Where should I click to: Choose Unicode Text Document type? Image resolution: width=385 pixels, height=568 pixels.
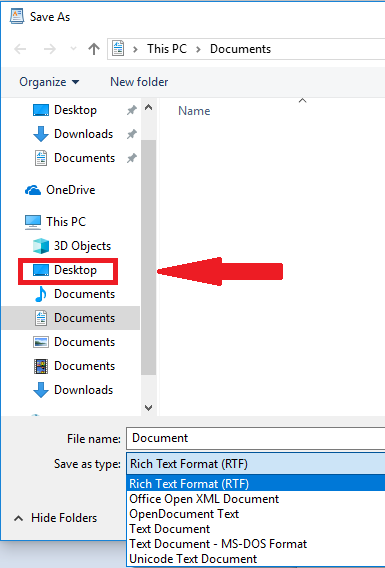tap(256, 559)
